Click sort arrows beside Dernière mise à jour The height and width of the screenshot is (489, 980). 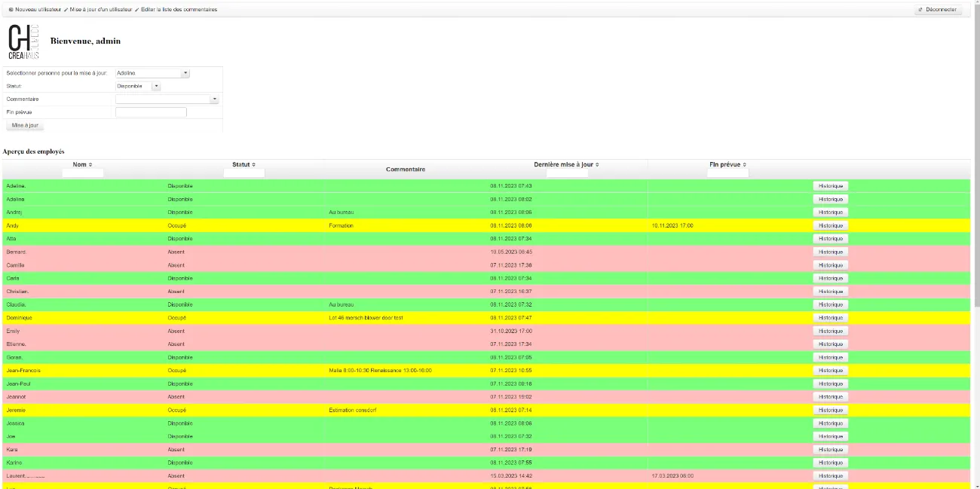tap(597, 164)
